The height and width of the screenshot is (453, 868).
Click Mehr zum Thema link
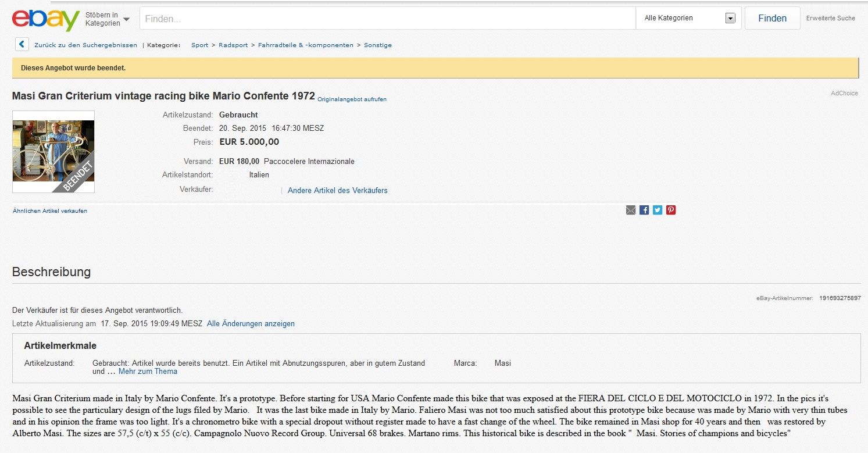(x=148, y=371)
